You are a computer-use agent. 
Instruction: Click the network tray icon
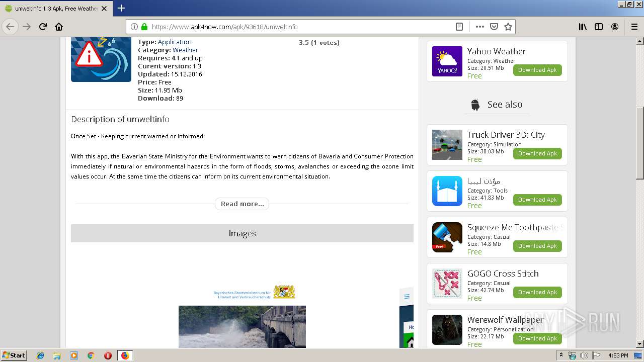pos(573,355)
